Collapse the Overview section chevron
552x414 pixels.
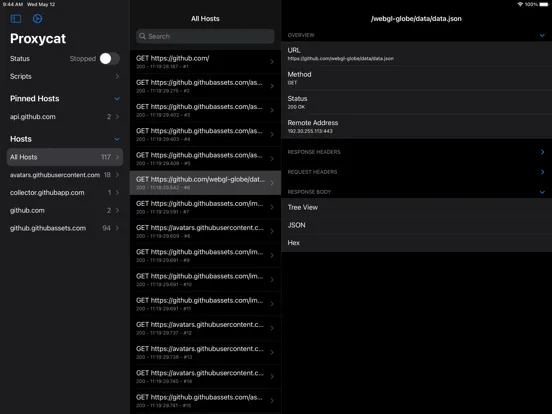[542, 35]
